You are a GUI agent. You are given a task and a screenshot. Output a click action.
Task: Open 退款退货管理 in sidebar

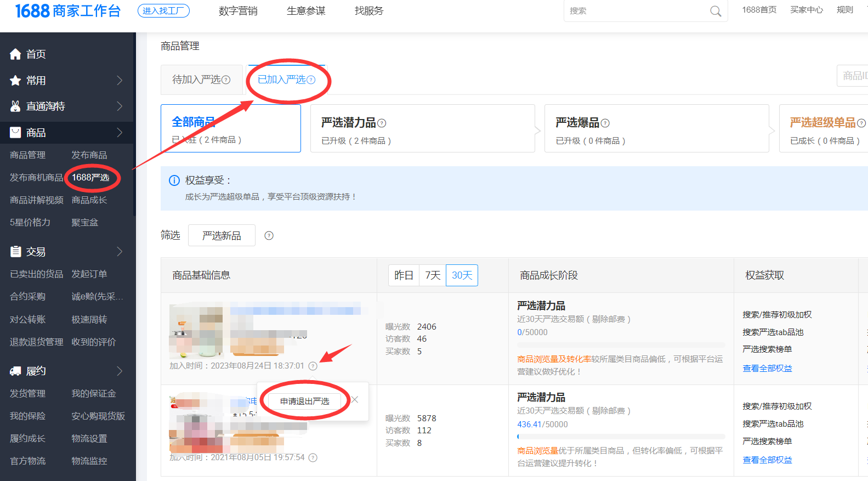(x=36, y=342)
